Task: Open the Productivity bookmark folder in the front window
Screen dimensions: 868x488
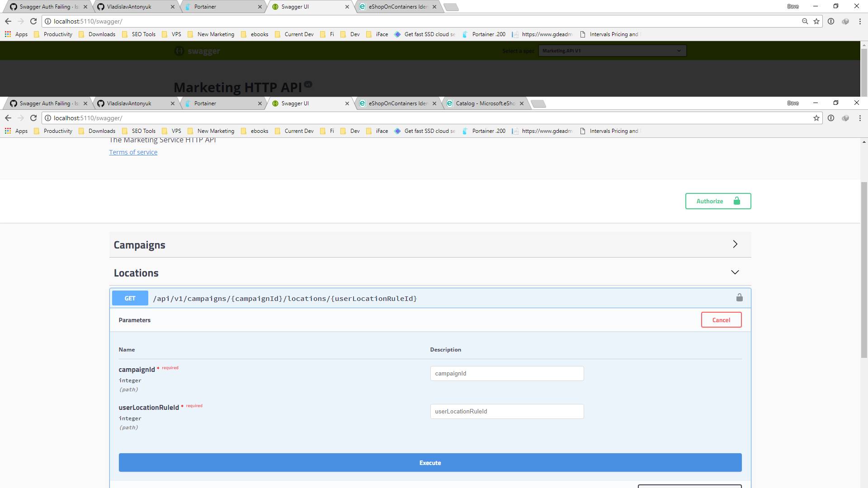Action: click(53, 131)
